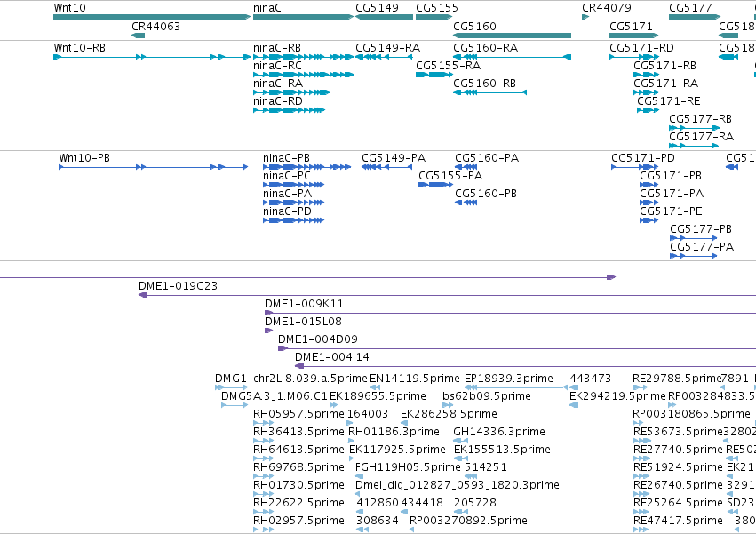756x534 pixels.
Task: Select the Dmel_dig_012827_0593_1820.3prime feature
Action: (x=359, y=494)
